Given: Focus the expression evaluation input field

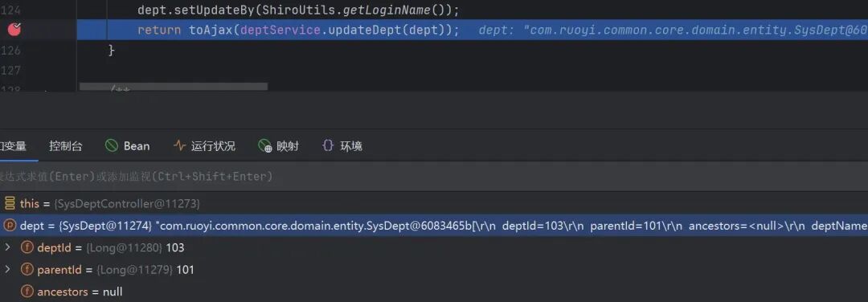Looking at the screenshot, I should point(434,177).
